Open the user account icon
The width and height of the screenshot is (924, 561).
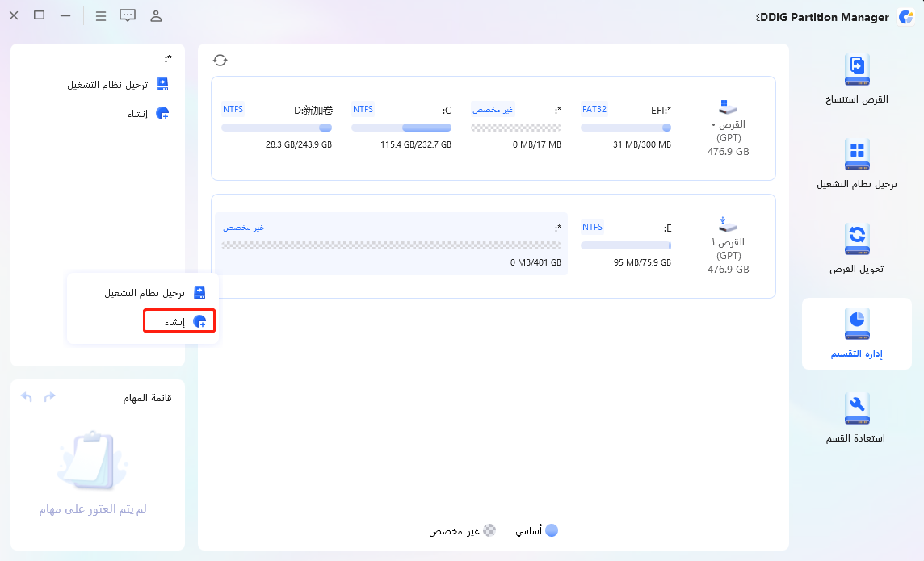tap(157, 15)
